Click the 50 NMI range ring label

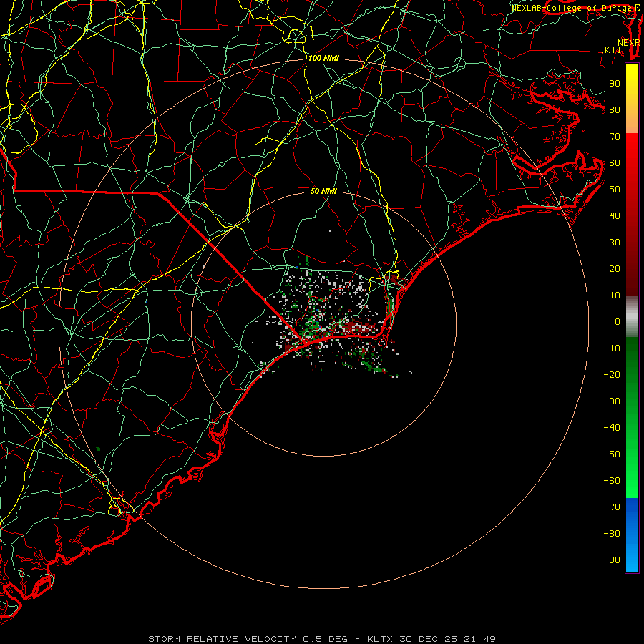(x=323, y=191)
